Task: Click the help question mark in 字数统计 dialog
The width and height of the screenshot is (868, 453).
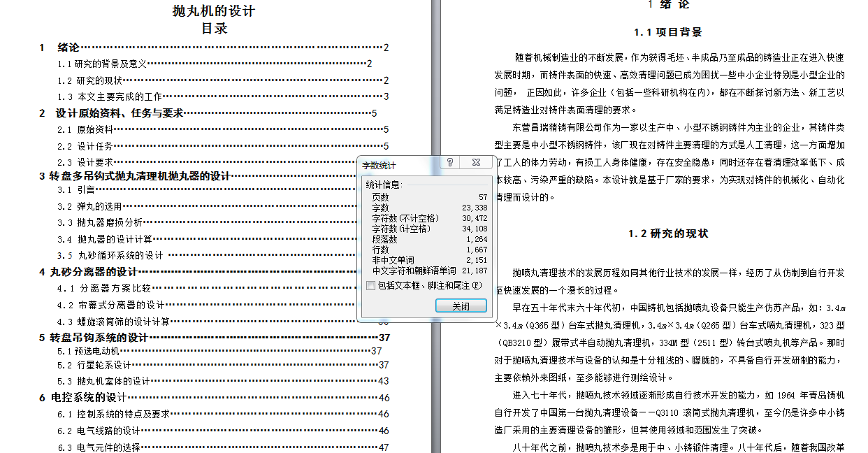Action: click(x=450, y=162)
